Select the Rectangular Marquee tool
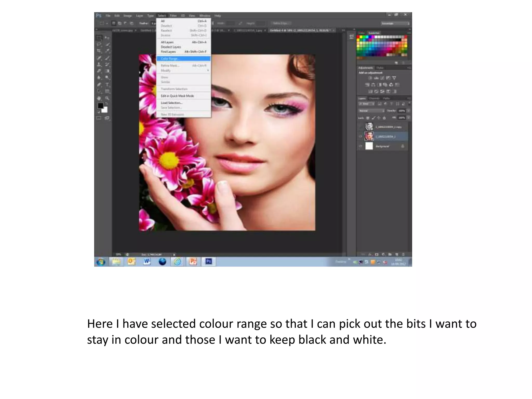The image size is (532, 399). tap(99, 38)
